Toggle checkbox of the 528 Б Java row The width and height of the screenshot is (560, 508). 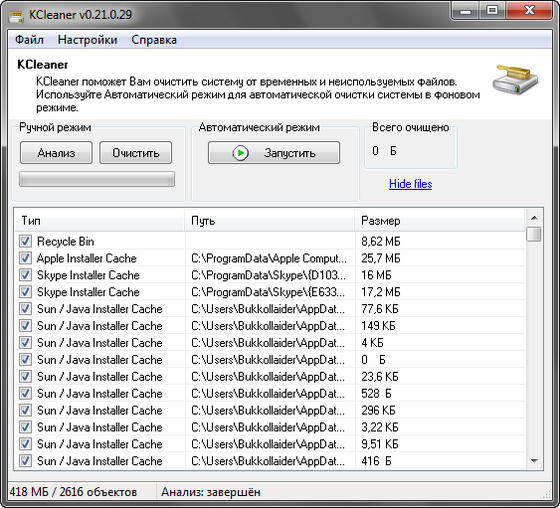click(25, 393)
